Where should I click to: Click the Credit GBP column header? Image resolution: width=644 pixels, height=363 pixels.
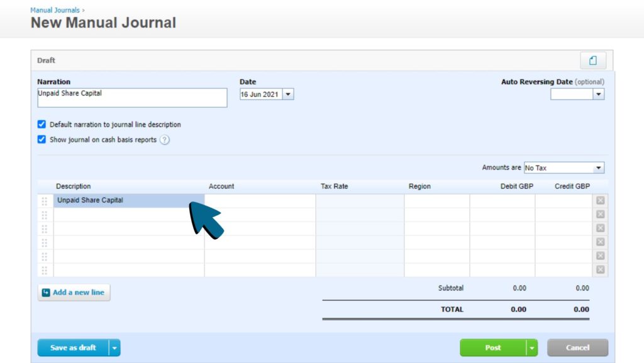point(572,186)
